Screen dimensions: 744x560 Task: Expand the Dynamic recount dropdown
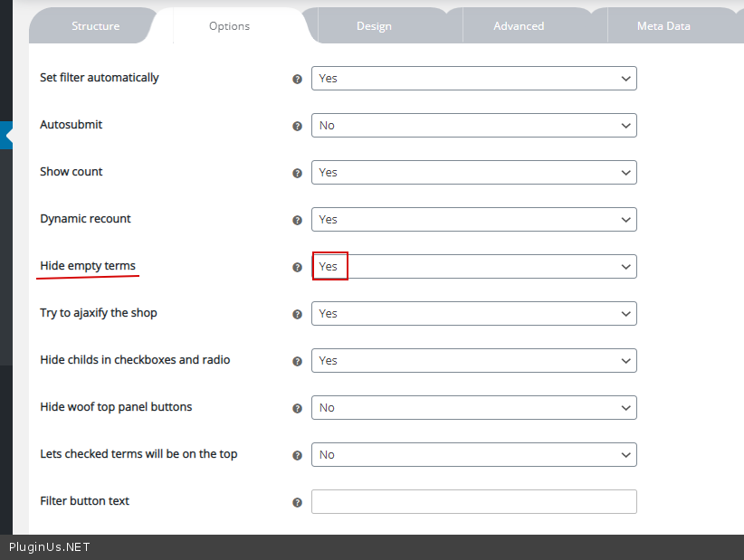coord(473,220)
